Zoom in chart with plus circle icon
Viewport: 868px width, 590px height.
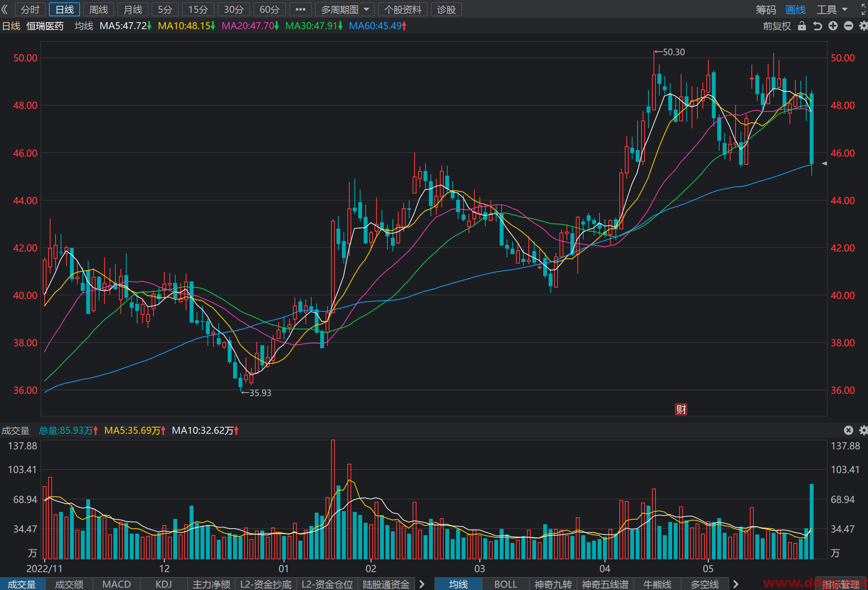[x=833, y=26]
